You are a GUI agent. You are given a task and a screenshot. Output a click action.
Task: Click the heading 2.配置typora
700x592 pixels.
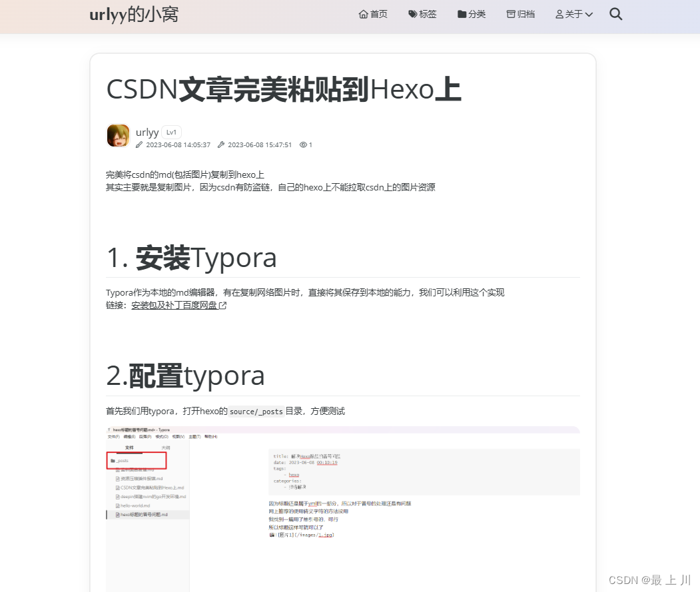click(x=185, y=376)
